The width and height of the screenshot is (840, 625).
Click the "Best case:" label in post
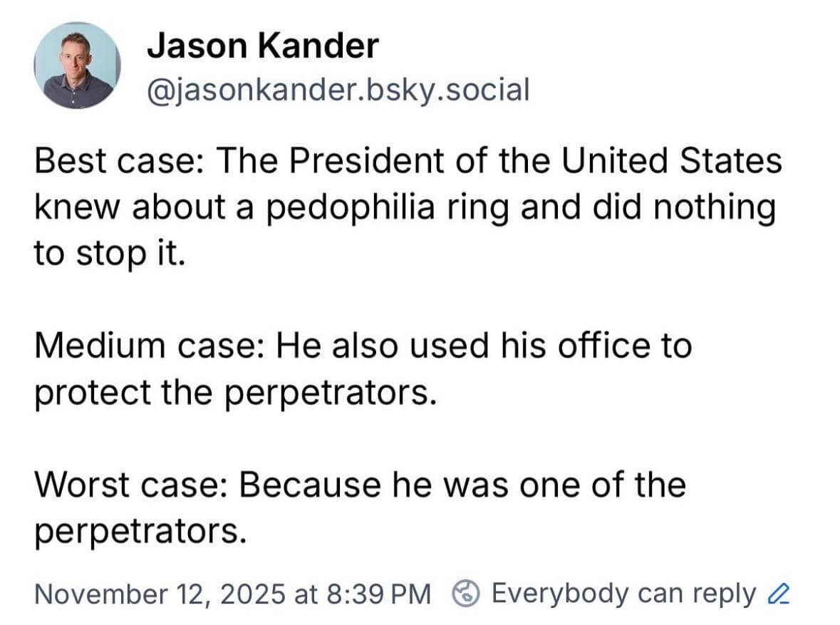tap(118, 161)
